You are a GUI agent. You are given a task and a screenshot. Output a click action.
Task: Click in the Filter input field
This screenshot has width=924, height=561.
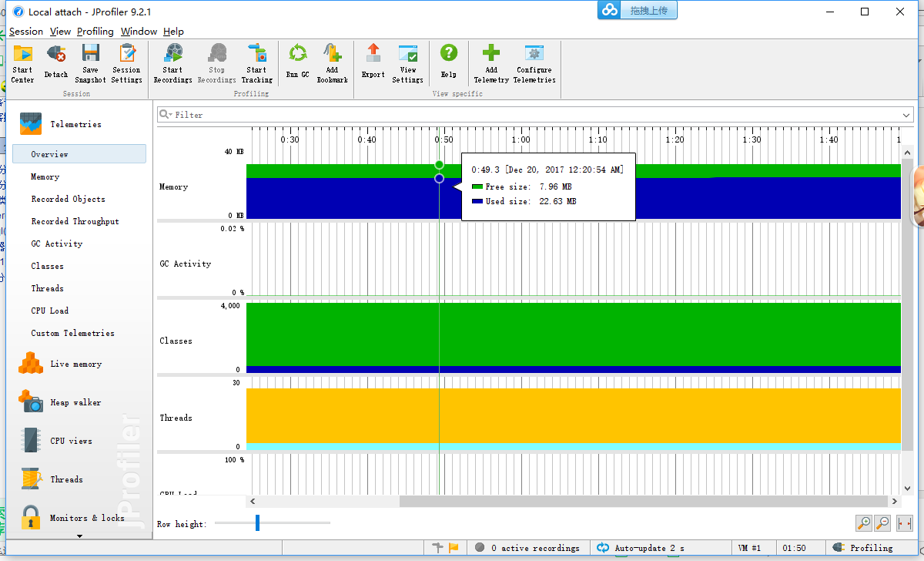coord(537,115)
